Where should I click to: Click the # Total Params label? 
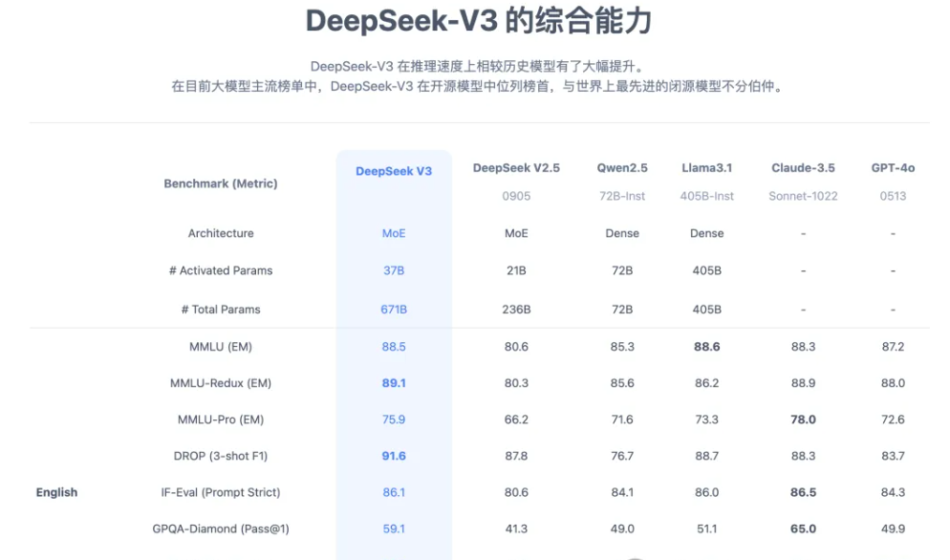221,309
